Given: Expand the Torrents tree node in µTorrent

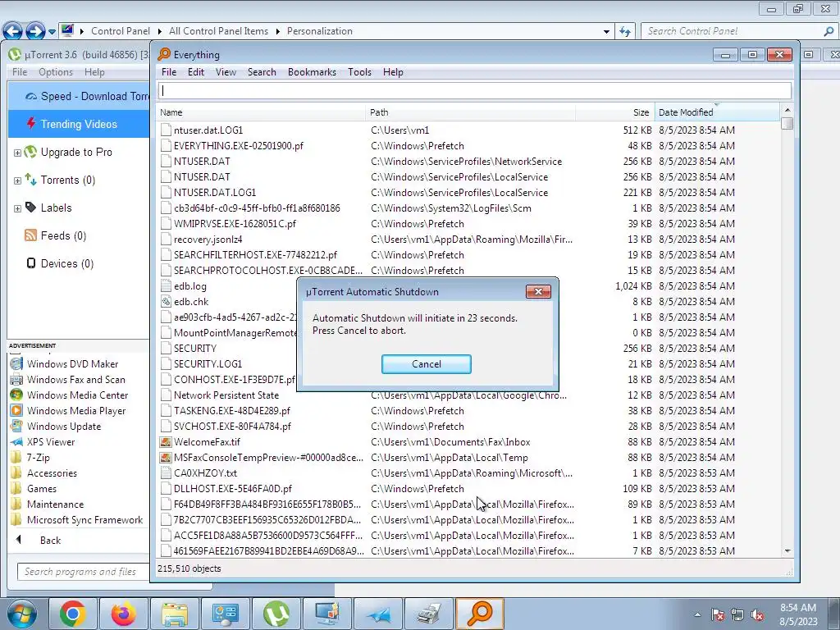Looking at the screenshot, I should [x=17, y=180].
